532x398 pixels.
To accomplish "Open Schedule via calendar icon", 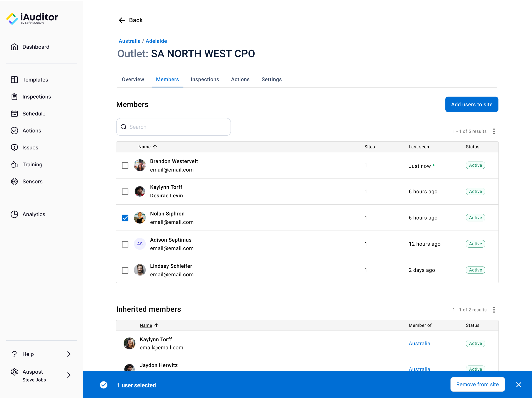I will coord(14,113).
